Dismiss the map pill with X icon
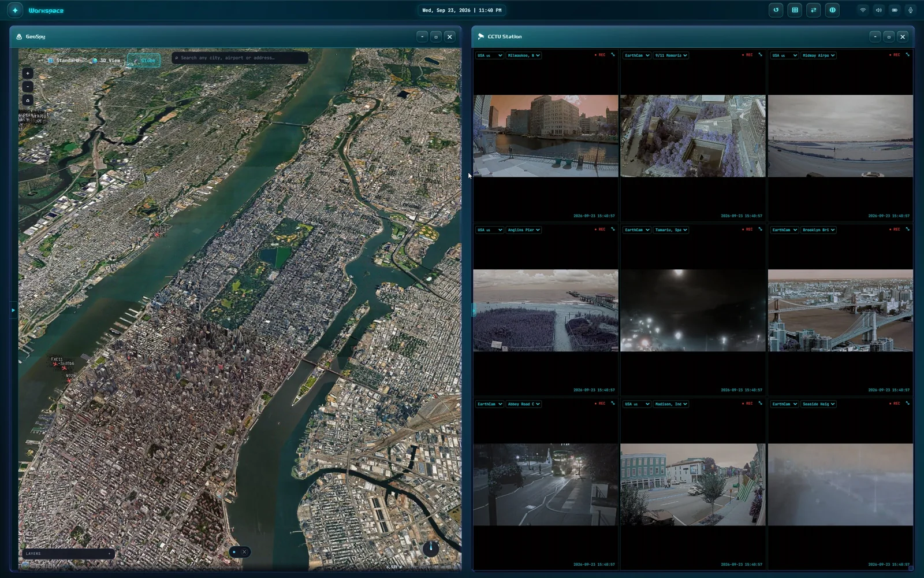Image resolution: width=924 pixels, height=578 pixels. pos(244,552)
